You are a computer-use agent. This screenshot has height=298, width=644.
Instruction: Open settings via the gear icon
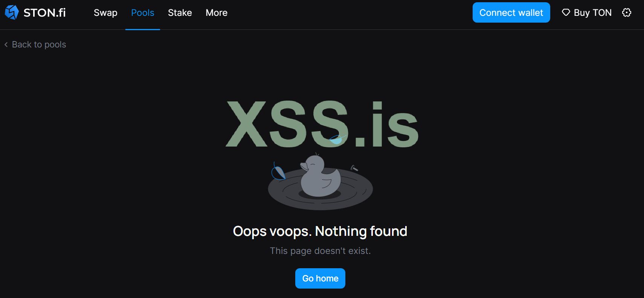[x=627, y=12]
